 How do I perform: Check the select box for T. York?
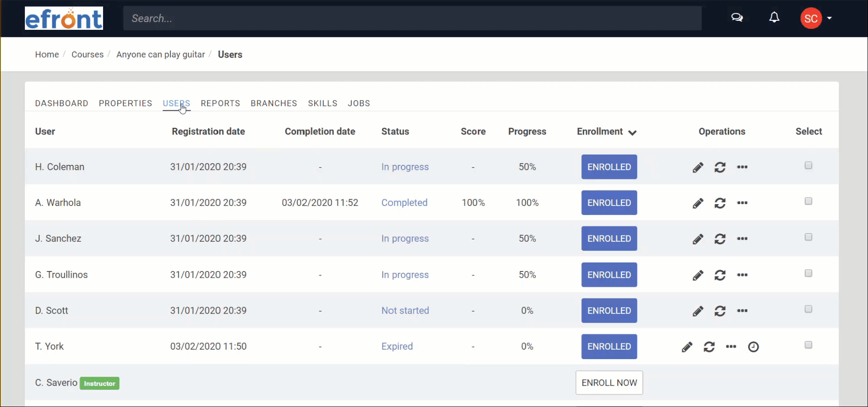(808, 345)
